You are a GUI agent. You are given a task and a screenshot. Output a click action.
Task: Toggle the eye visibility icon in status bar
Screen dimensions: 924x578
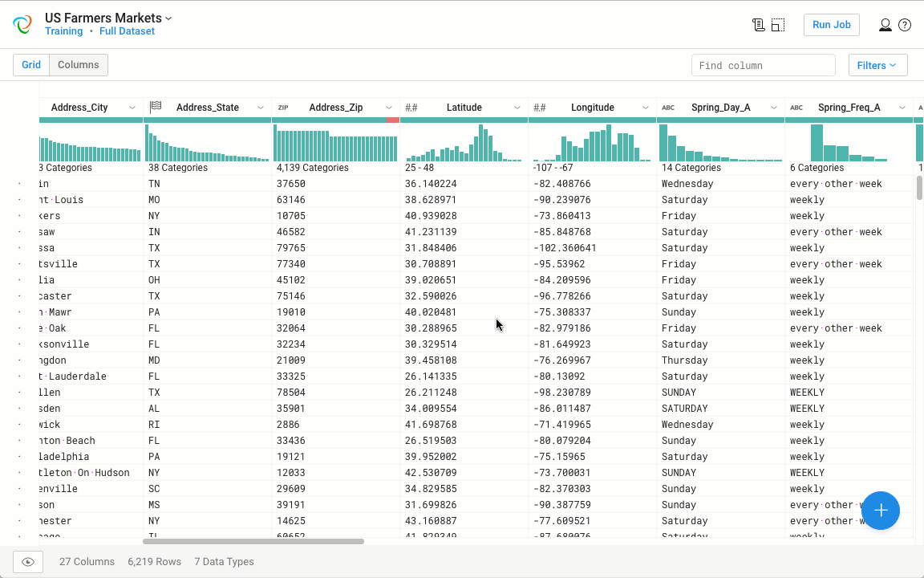coord(28,562)
